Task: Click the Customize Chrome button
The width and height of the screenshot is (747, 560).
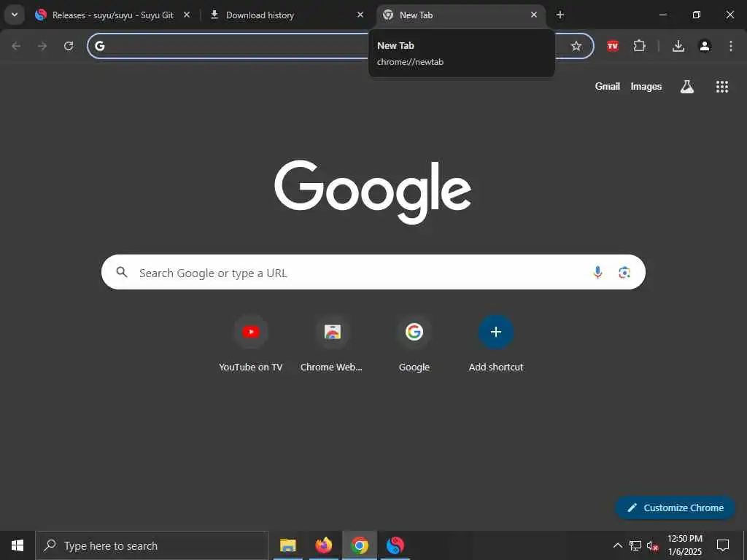Action: click(675, 507)
